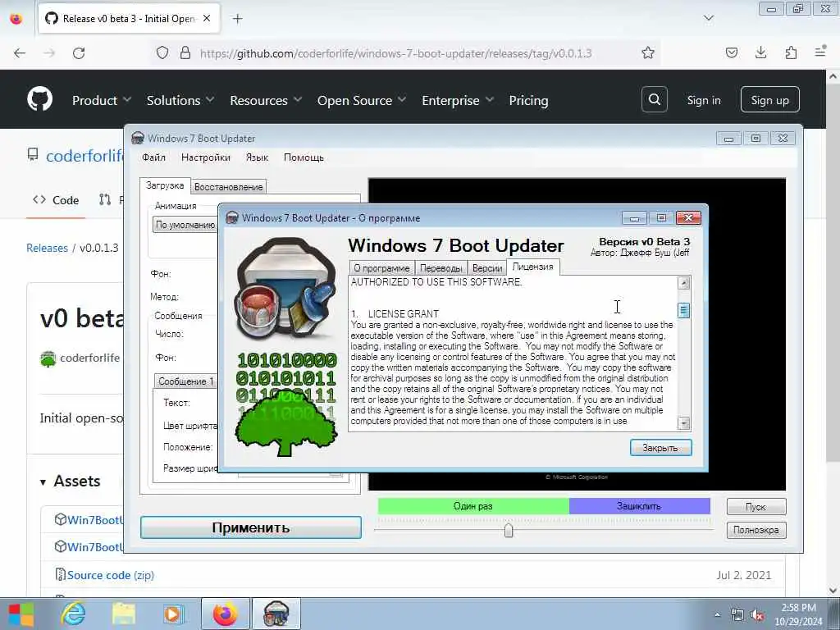Open Firefox downloads panel

760,52
